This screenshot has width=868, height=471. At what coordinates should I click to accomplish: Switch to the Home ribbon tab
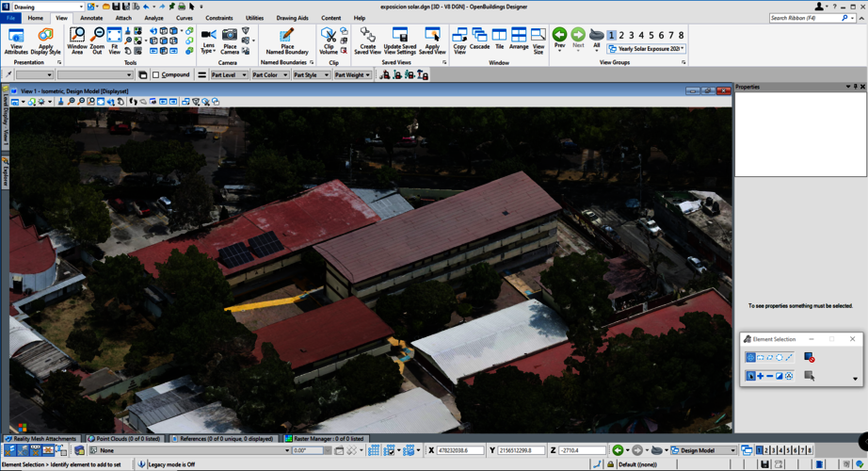(36, 18)
